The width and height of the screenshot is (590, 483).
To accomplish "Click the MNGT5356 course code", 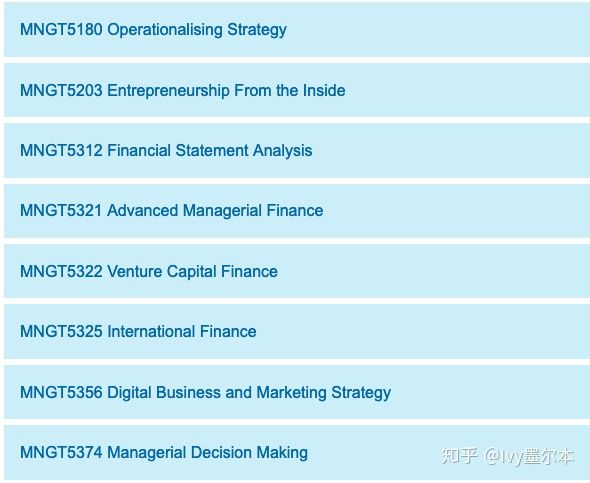I will (61, 392).
